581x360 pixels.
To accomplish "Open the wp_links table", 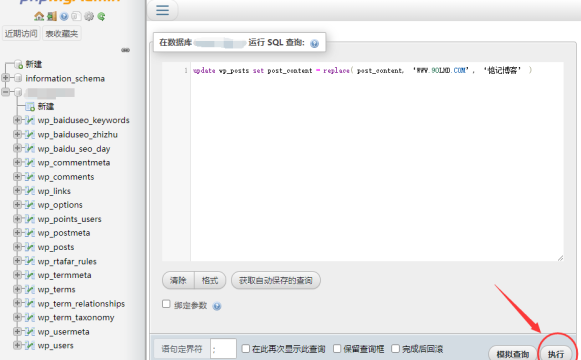I will pos(54,191).
